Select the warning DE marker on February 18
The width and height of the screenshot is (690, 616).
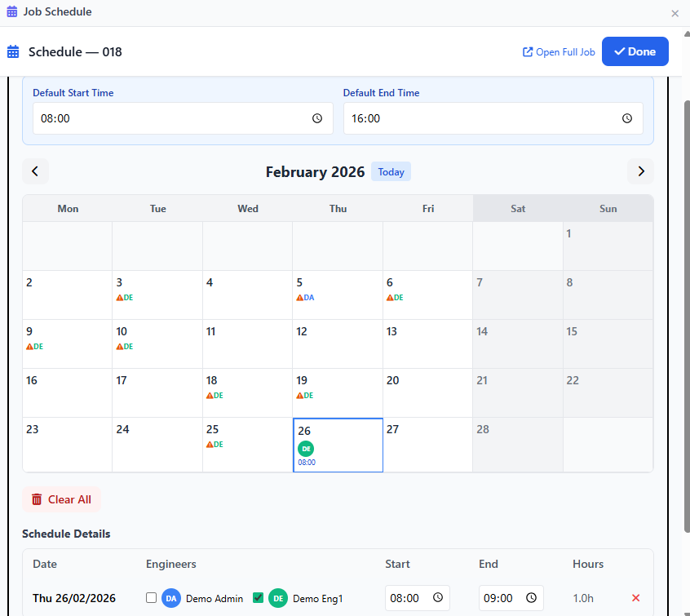(x=215, y=396)
